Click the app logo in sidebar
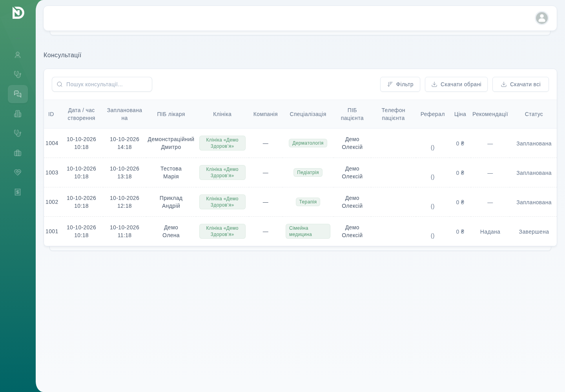The image size is (565, 392). (18, 13)
